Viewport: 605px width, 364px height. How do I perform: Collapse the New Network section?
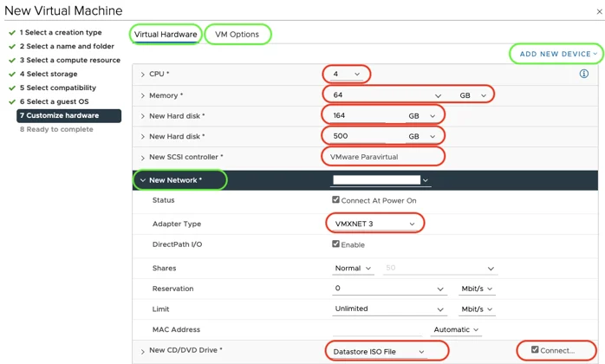coord(143,180)
